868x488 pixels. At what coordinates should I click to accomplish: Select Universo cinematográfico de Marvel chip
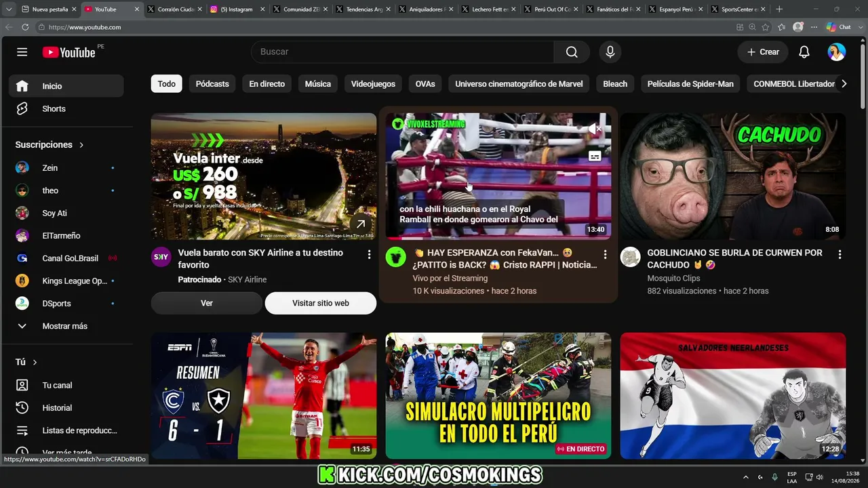(519, 84)
